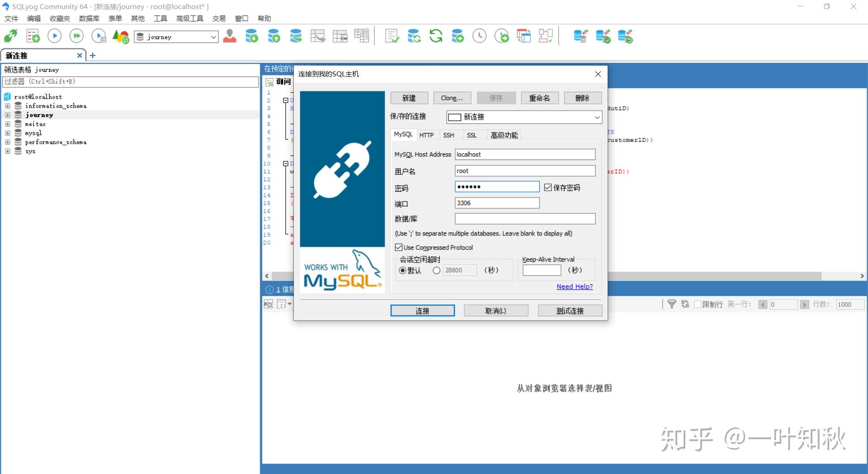Click the database with gray cylinder sync icon
868x474 pixels.
click(580, 36)
